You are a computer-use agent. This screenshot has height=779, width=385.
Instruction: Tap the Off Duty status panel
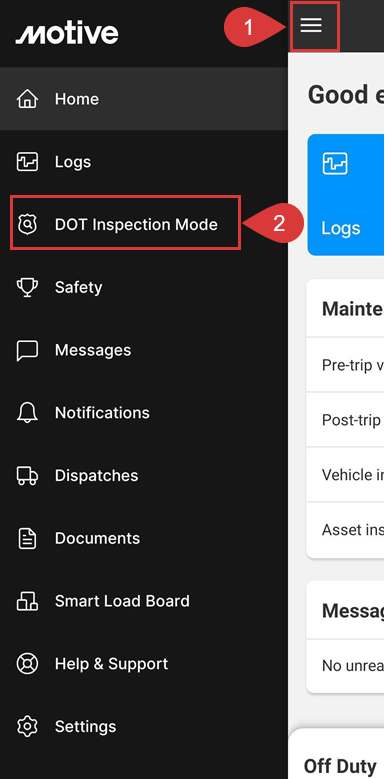337,754
